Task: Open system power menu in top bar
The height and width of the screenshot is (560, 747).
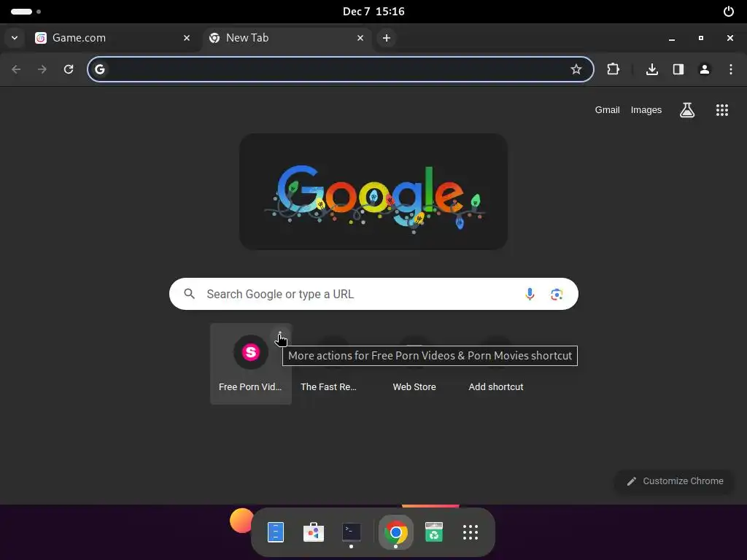Action: (729, 12)
